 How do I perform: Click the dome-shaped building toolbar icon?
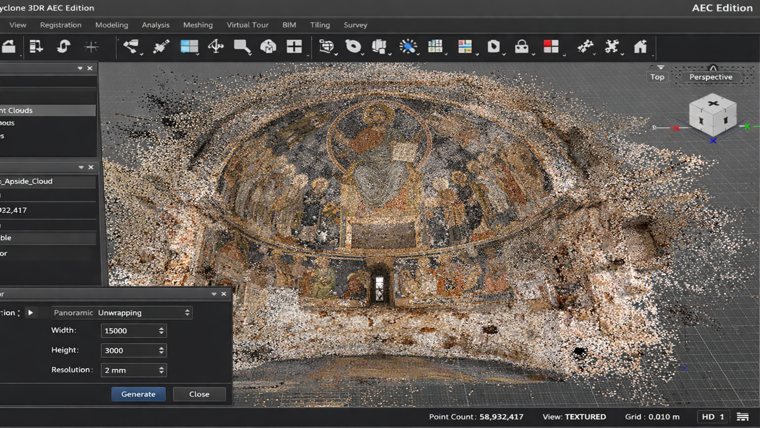click(268, 47)
